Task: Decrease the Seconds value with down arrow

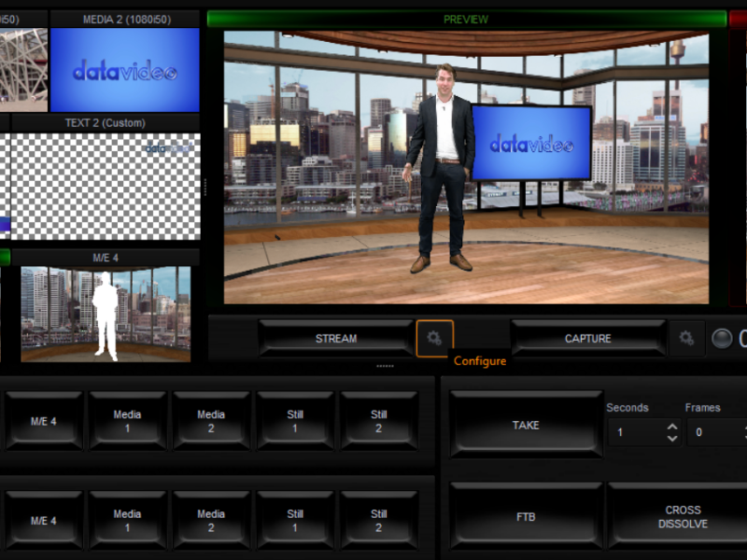Action: pyautogui.click(x=672, y=438)
